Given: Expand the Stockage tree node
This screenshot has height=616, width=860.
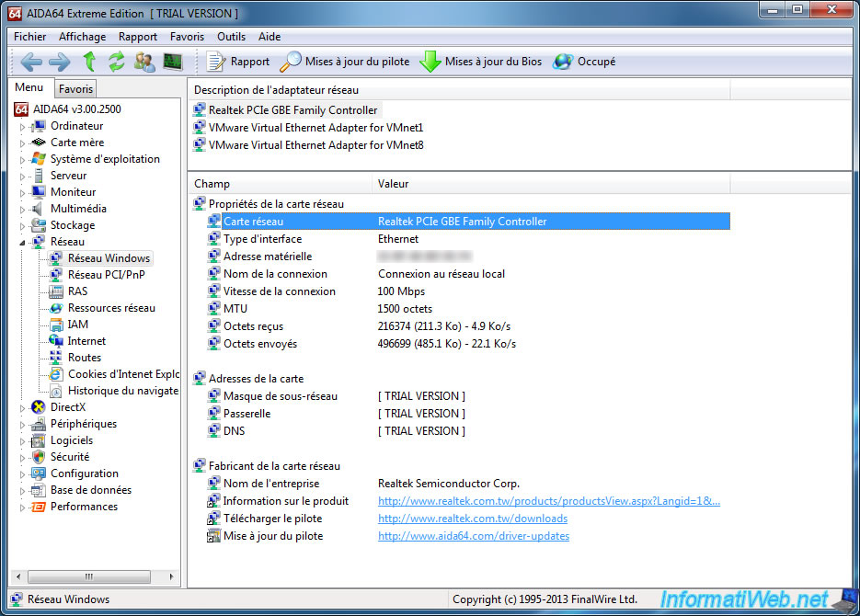Looking at the screenshot, I should (x=22, y=226).
